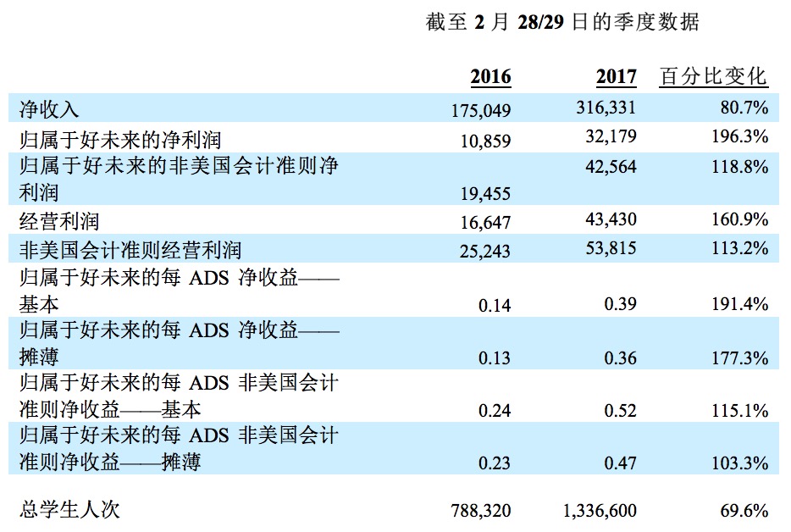The width and height of the screenshot is (791, 532).
Task: Select the 净收入 row label
Action: click(49, 108)
